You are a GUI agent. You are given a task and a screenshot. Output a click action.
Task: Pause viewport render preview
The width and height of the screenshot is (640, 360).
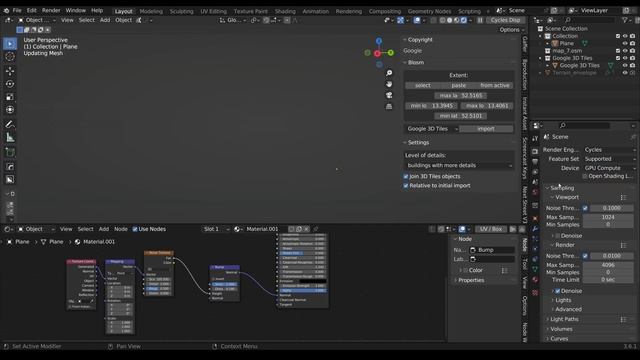coord(480,20)
